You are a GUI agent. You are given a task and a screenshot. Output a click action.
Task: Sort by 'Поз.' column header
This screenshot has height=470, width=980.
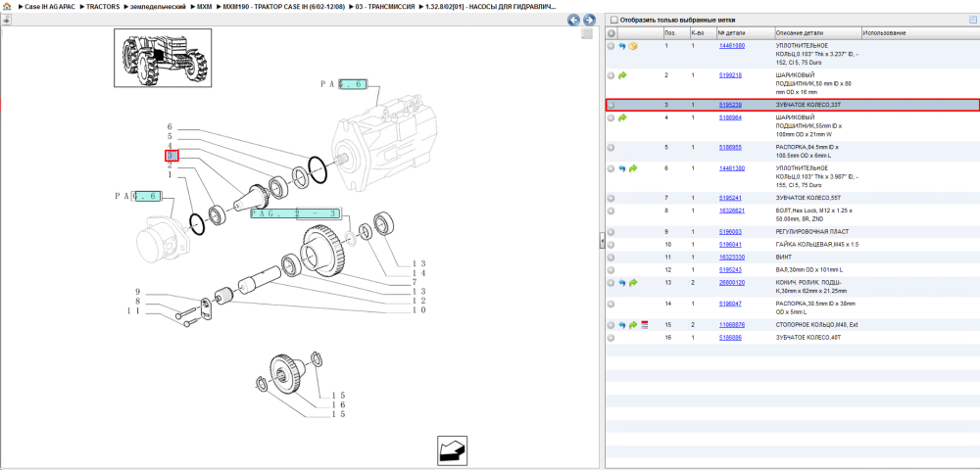pos(675,33)
